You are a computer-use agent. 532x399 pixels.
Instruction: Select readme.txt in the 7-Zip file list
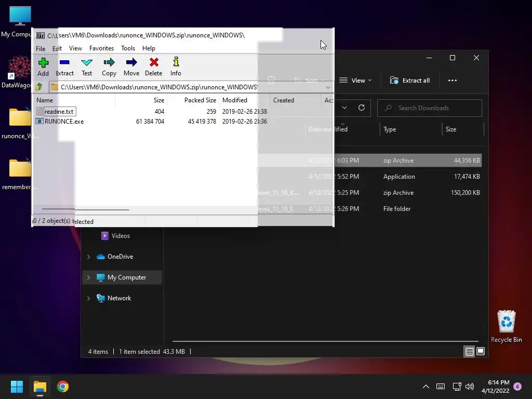[x=59, y=111]
